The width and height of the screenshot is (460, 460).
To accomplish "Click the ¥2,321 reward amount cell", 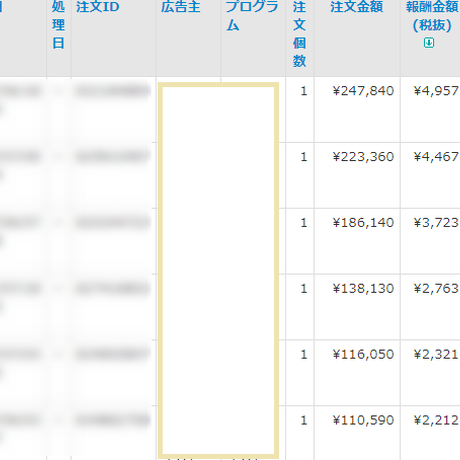I will coord(436,354).
